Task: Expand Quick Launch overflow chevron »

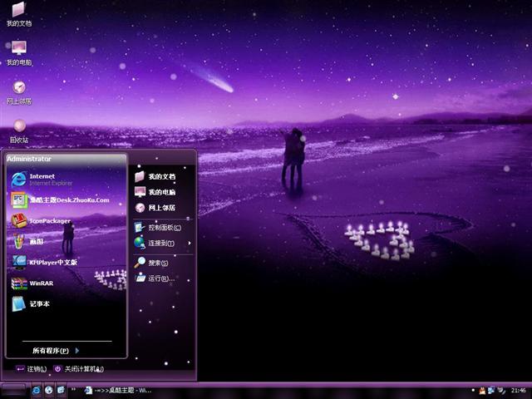Action: [73, 390]
